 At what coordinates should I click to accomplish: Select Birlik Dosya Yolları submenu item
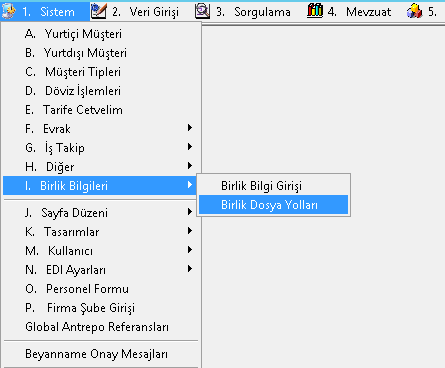tap(273, 205)
